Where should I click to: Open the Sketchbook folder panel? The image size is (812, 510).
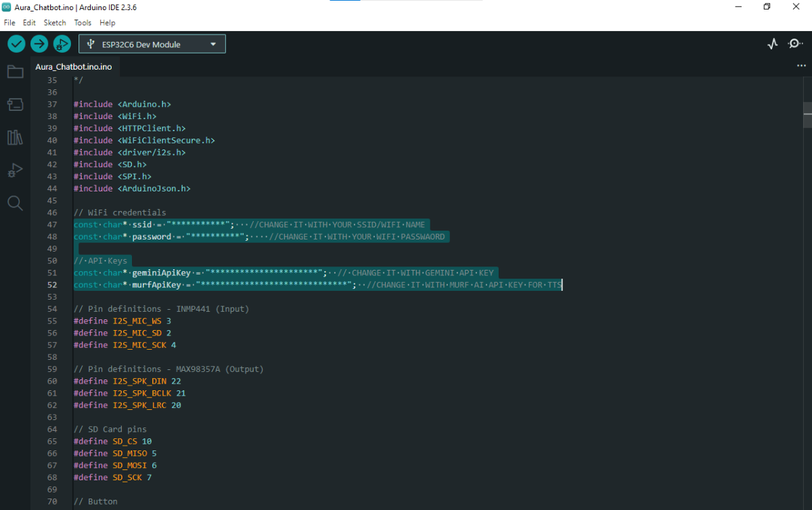[15, 72]
